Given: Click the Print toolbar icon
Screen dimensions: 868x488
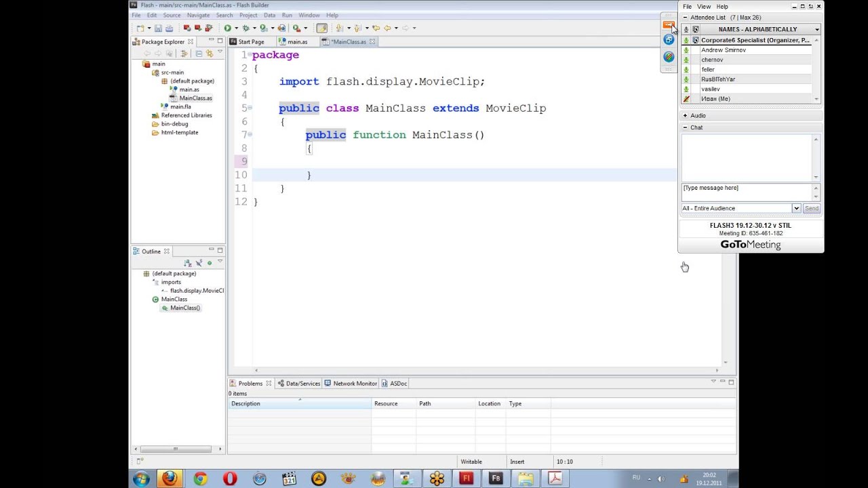Looking at the screenshot, I should pyautogui.click(x=169, y=28).
